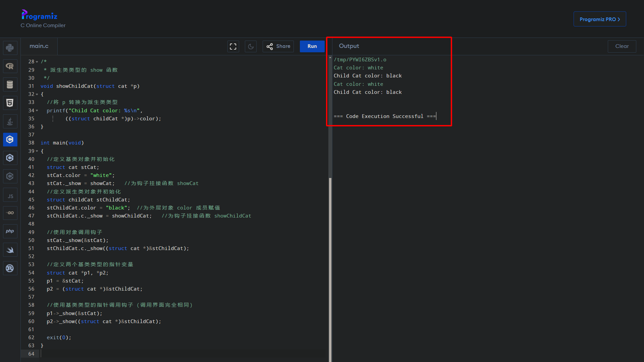Viewport: 644px width, 362px height.
Task: Click the expand editor fullscreen icon
Action: (233, 46)
